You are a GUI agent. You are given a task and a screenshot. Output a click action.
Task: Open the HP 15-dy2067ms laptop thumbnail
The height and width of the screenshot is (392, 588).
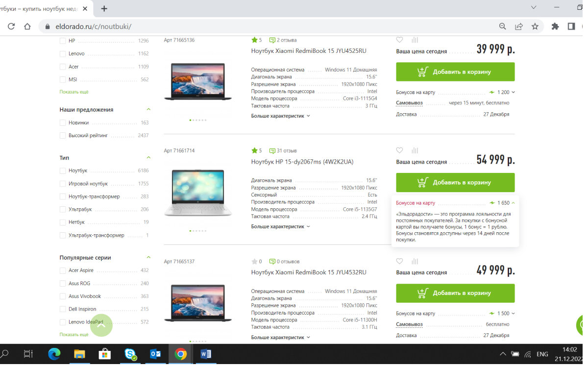click(198, 193)
